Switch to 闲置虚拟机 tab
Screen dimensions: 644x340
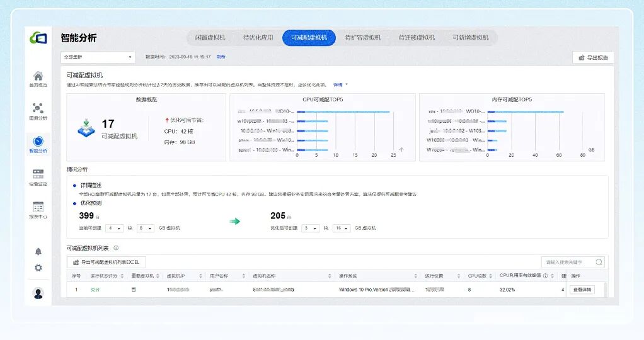[x=210, y=38]
